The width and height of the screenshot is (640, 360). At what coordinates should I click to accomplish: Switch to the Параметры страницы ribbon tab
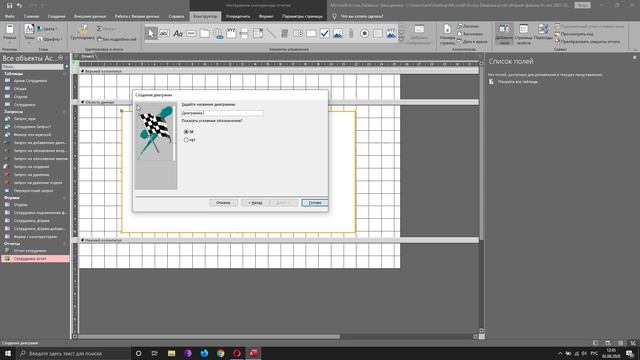pyautogui.click(x=302, y=16)
